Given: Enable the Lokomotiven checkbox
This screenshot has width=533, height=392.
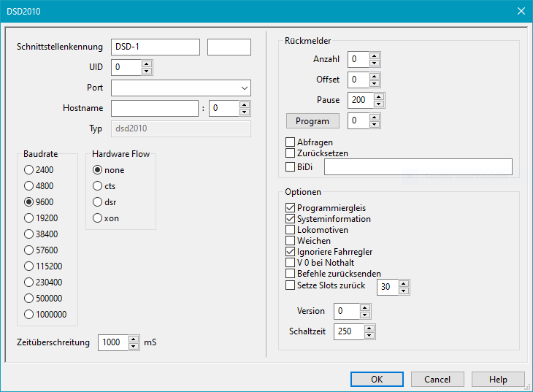Looking at the screenshot, I should tap(291, 230).
